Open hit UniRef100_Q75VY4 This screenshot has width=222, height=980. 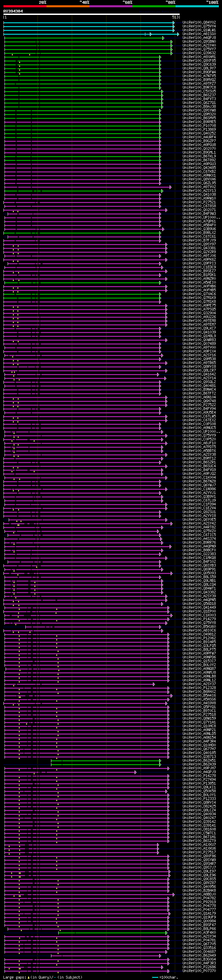[x=199, y=26]
